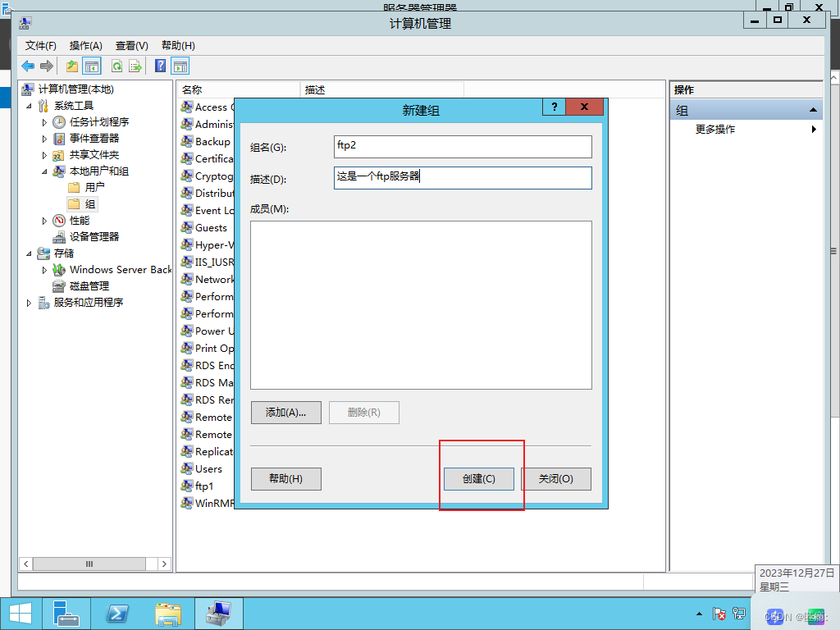Expand the Windows Server Backup node
This screenshot has width=840, height=630.
pos(44,270)
